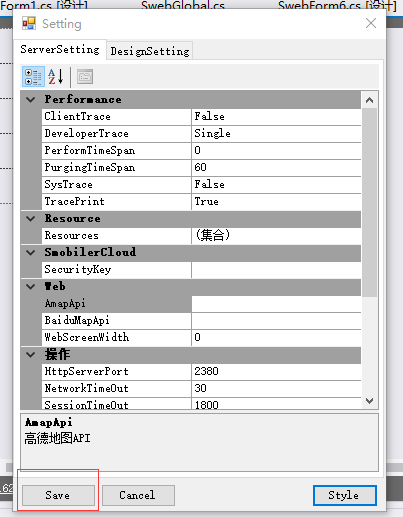Screen dimensions: 403x517
Task: Collapse the Web category
Action: (31, 287)
